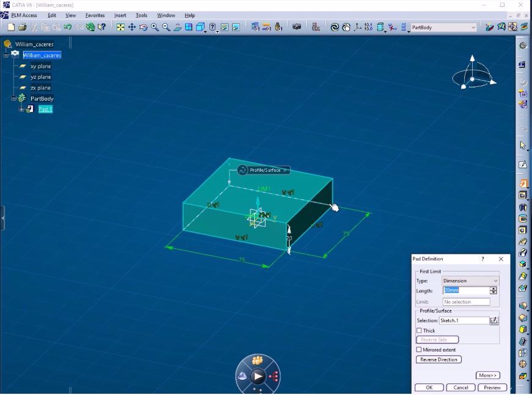
Task: Collapse the PartBody tree node
Action: (x=13, y=98)
